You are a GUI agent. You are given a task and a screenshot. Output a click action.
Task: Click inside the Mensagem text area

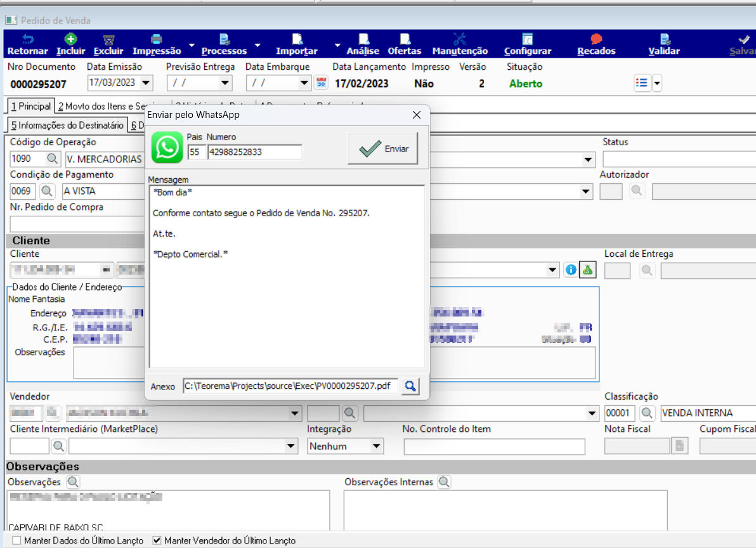[x=287, y=277]
